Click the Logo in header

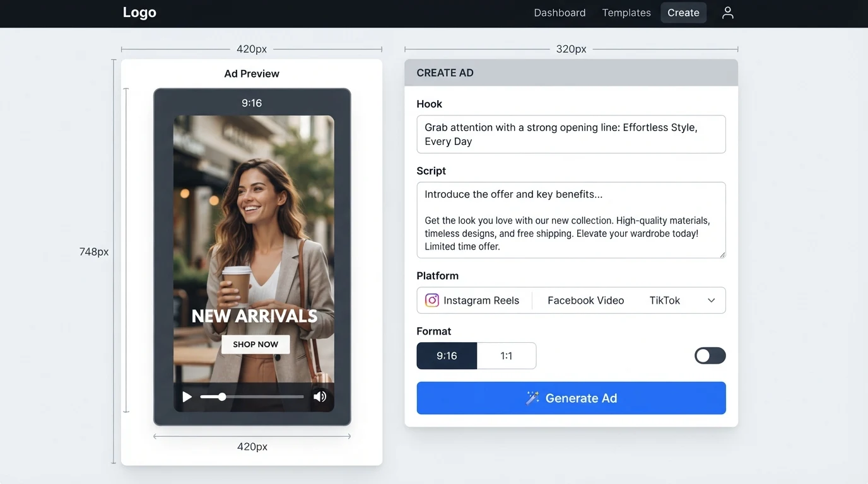click(139, 13)
